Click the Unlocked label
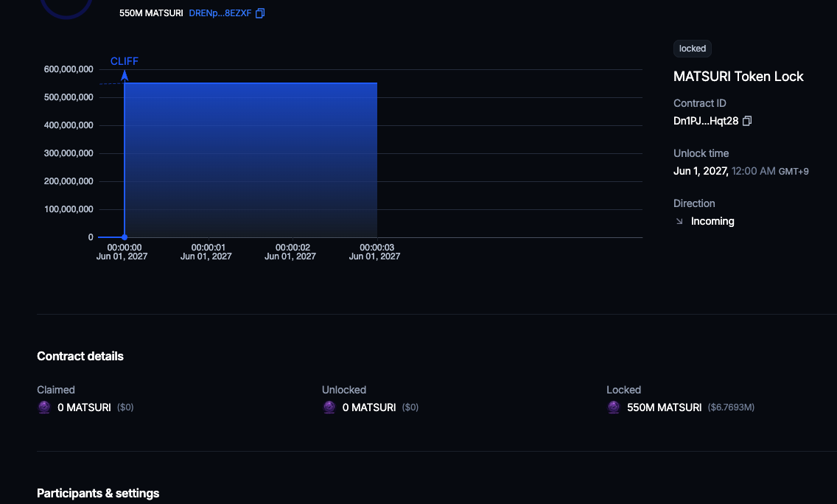This screenshot has height=504, width=837. click(344, 390)
